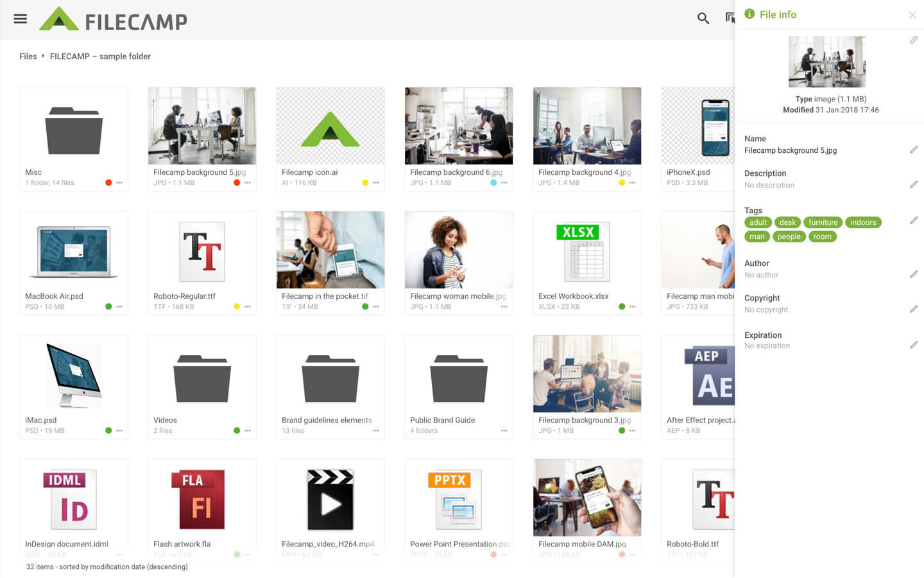Open more options for Filecamp icon.ai

coord(376,183)
